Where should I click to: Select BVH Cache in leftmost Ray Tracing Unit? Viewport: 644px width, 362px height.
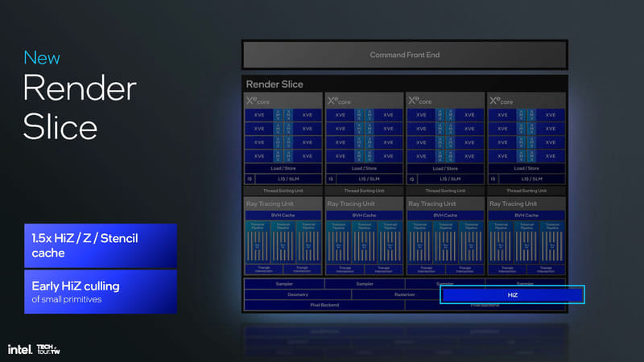coord(283,215)
